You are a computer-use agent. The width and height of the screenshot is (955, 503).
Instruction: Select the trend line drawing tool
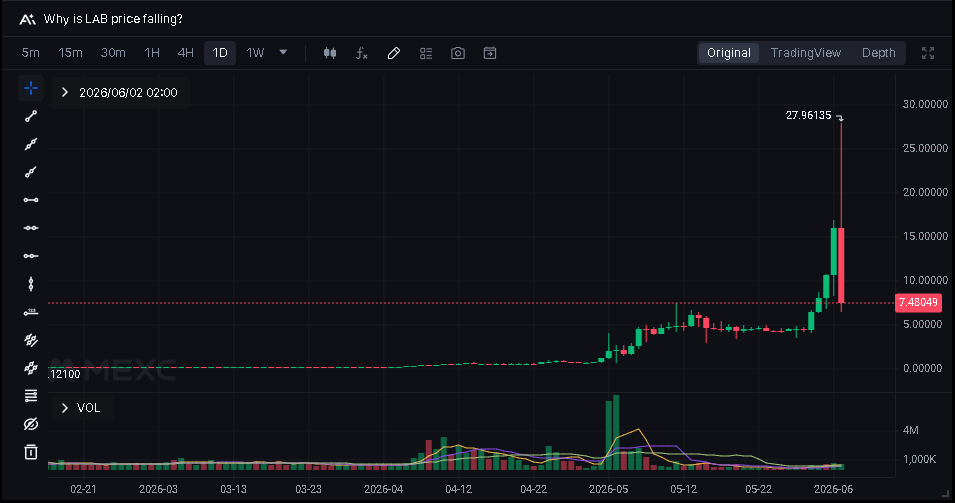(30, 116)
